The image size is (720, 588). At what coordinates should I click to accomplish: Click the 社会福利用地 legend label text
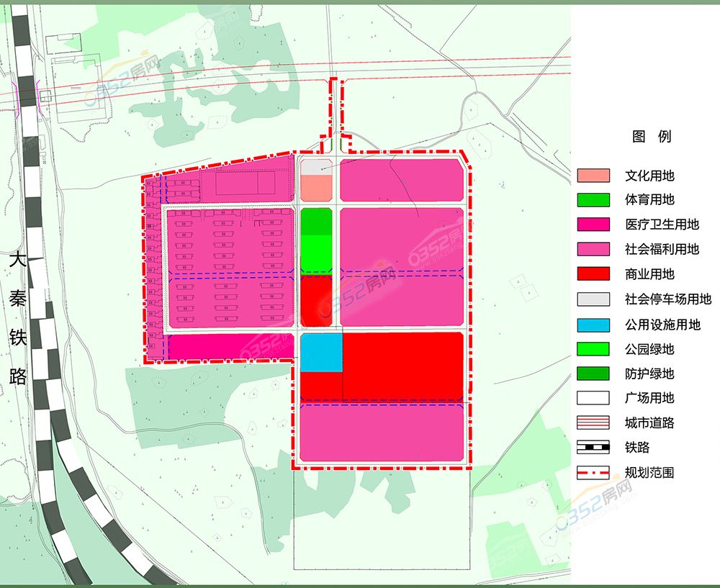point(662,250)
